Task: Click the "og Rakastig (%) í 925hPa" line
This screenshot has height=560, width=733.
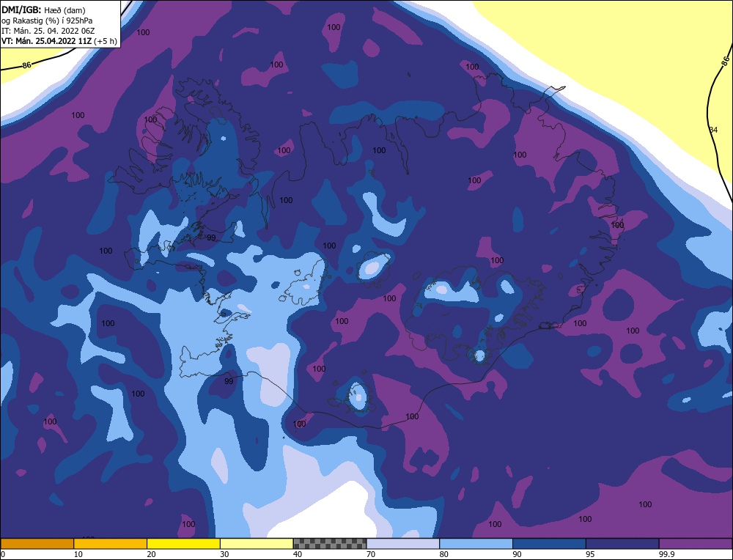Action: (x=47, y=21)
